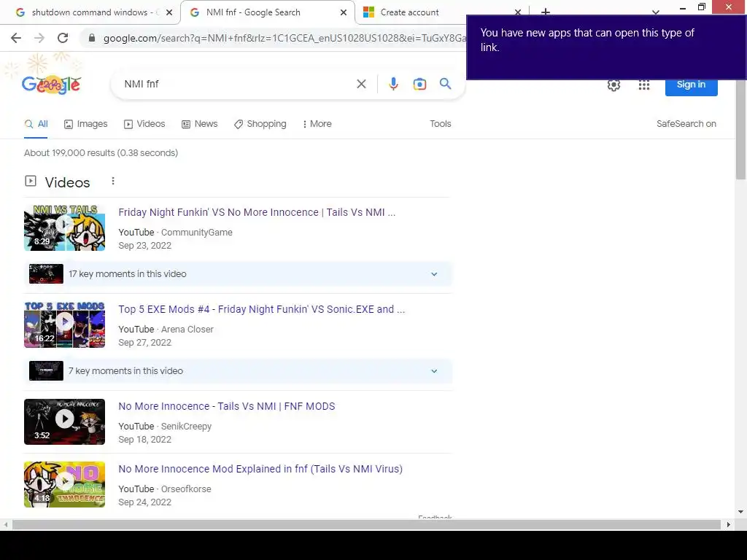This screenshot has width=747, height=560.
Task: Open the Tools search options
Action: [440, 124]
